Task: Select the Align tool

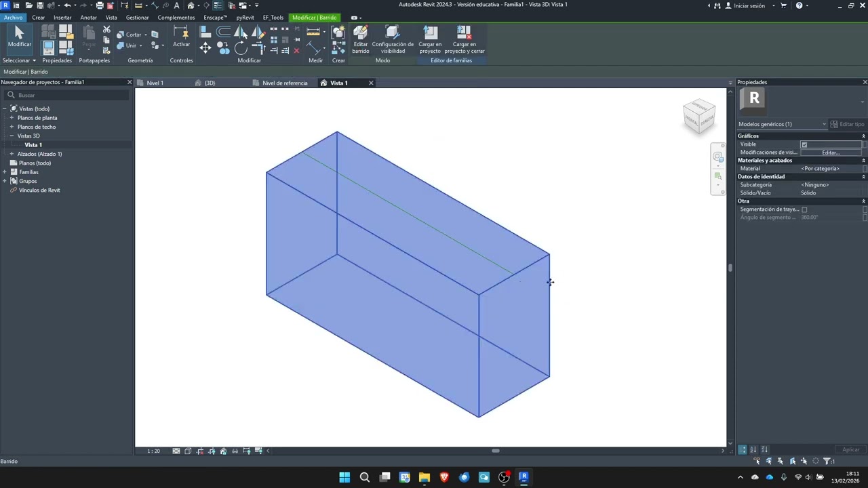Action: click(205, 32)
